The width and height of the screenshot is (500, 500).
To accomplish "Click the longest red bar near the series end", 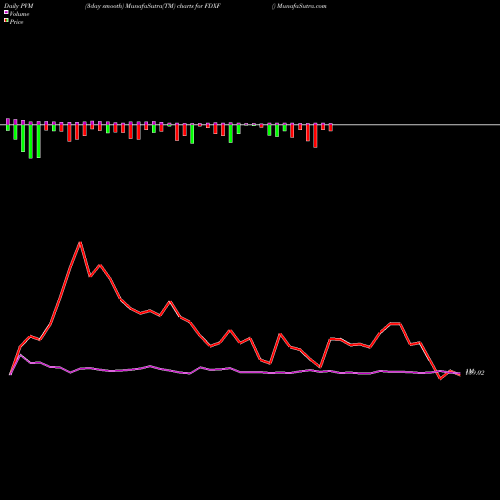I will [x=315, y=136].
